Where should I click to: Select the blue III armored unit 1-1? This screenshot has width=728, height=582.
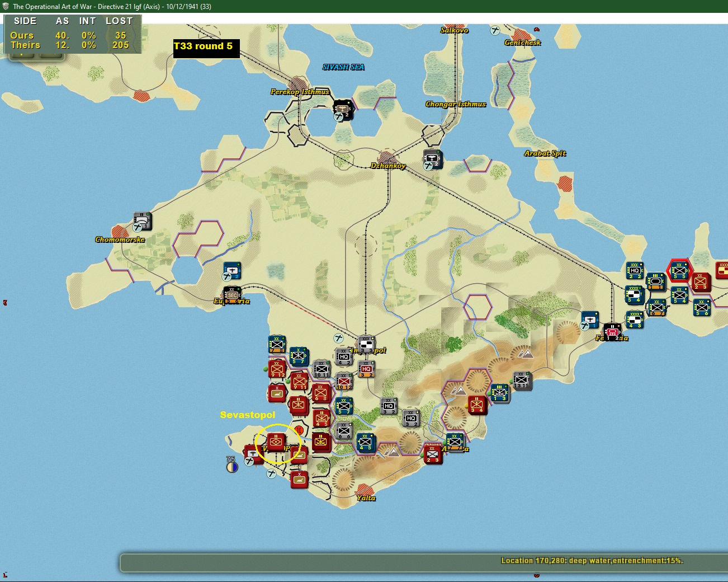coord(656,282)
